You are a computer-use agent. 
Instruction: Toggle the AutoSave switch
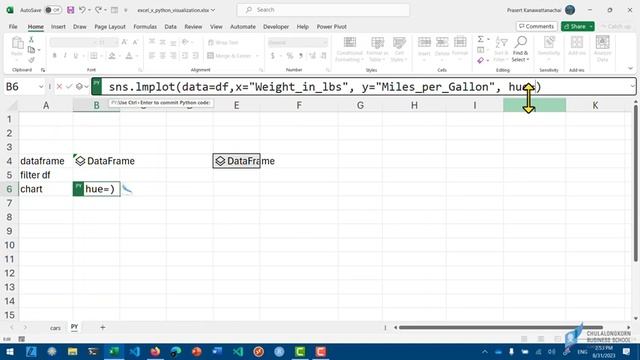click(x=53, y=10)
